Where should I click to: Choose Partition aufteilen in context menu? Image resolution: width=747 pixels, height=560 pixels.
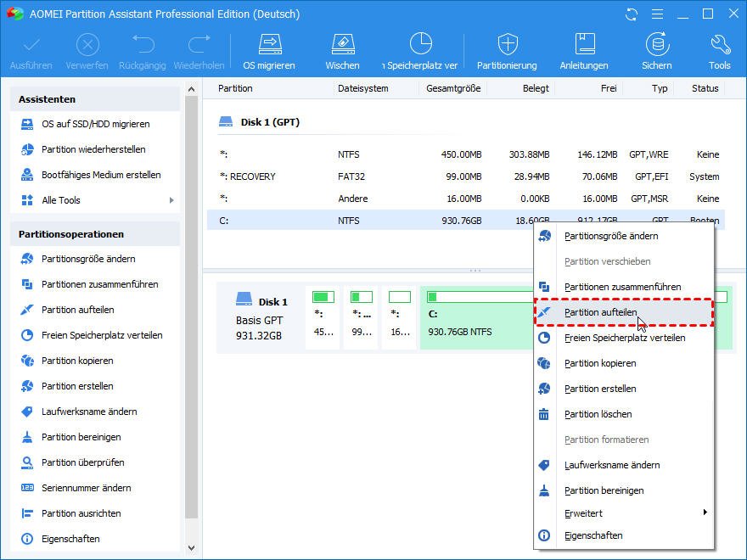point(601,312)
